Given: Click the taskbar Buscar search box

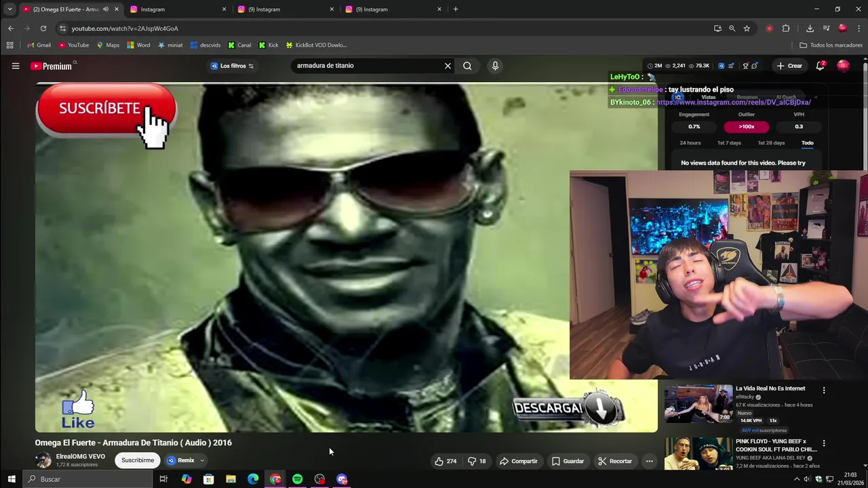Looking at the screenshot, I should click(88, 479).
